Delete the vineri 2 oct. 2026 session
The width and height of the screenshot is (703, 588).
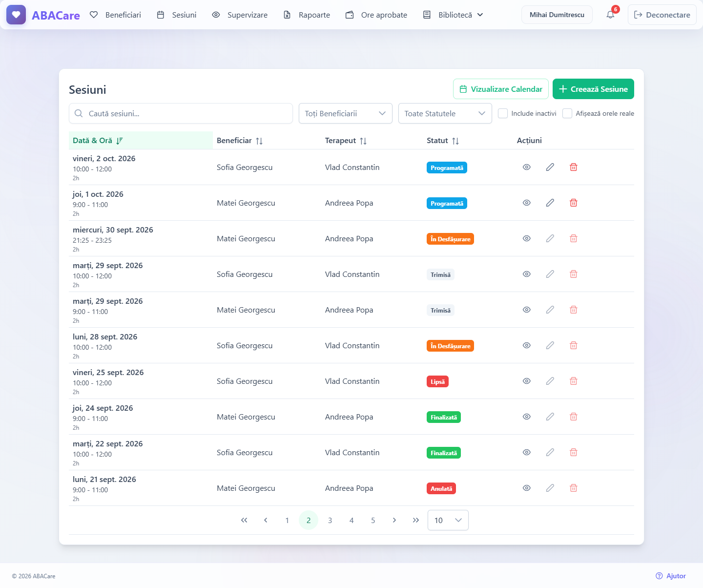click(x=574, y=167)
